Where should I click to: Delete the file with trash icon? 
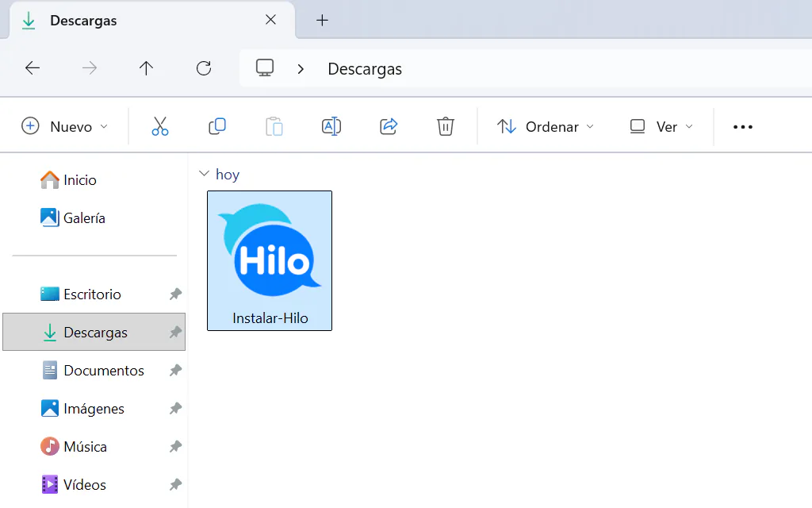(x=446, y=126)
